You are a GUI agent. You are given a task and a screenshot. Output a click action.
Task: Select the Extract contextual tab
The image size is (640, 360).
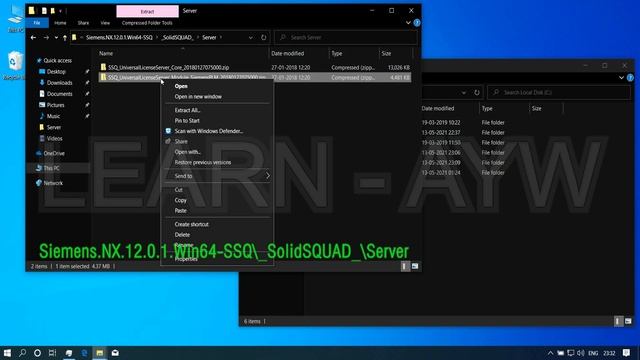(147, 11)
